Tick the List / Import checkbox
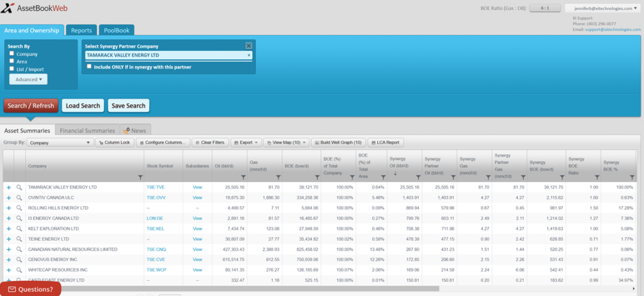The height and width of the screenshot is (296, 644). (x=12, y=69)
